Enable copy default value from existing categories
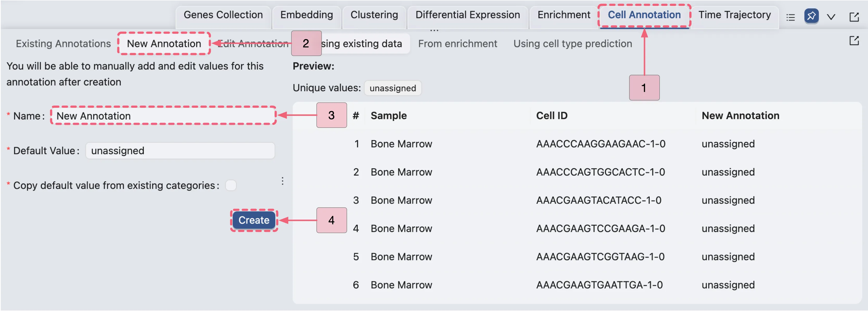 click(x=231, y=185)
